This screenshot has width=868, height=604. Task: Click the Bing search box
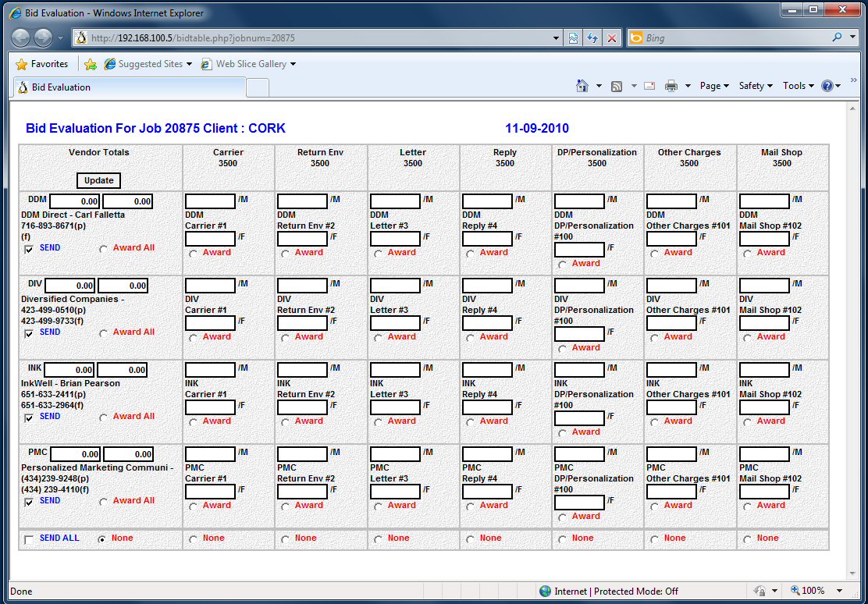click(738, 38)
